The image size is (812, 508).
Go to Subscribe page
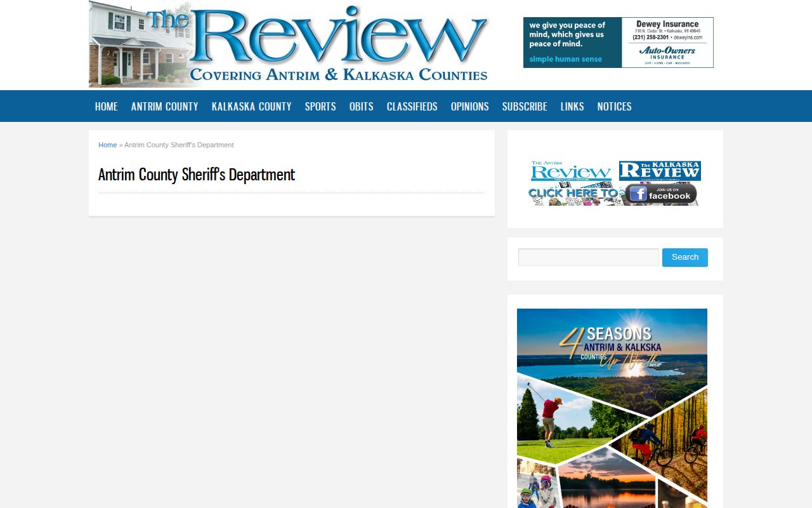525,106
